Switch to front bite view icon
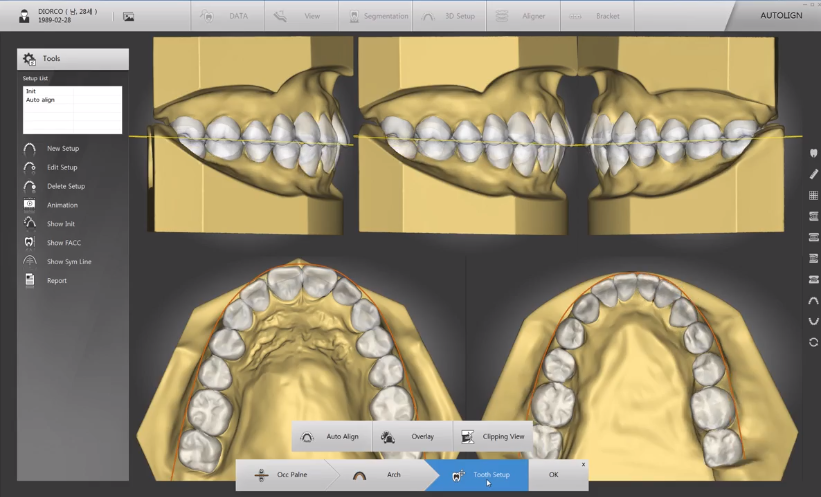Viewport: 821px width, 497px height. pos(813,237)
